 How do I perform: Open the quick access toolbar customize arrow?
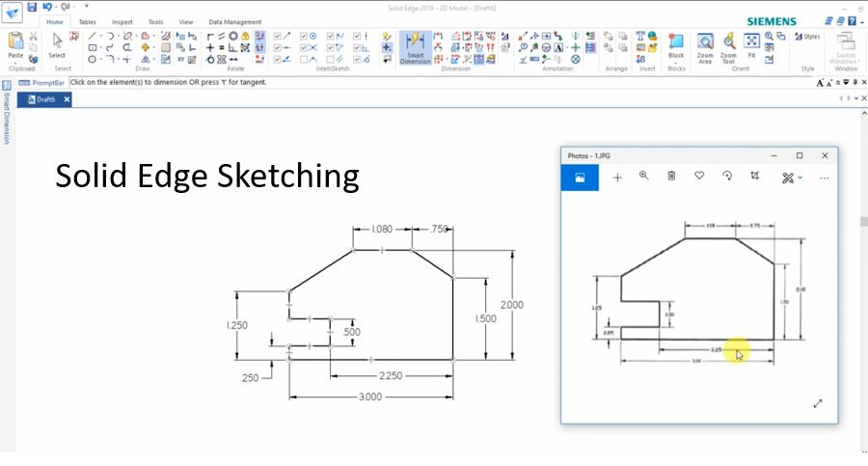(x=87, y=6)
